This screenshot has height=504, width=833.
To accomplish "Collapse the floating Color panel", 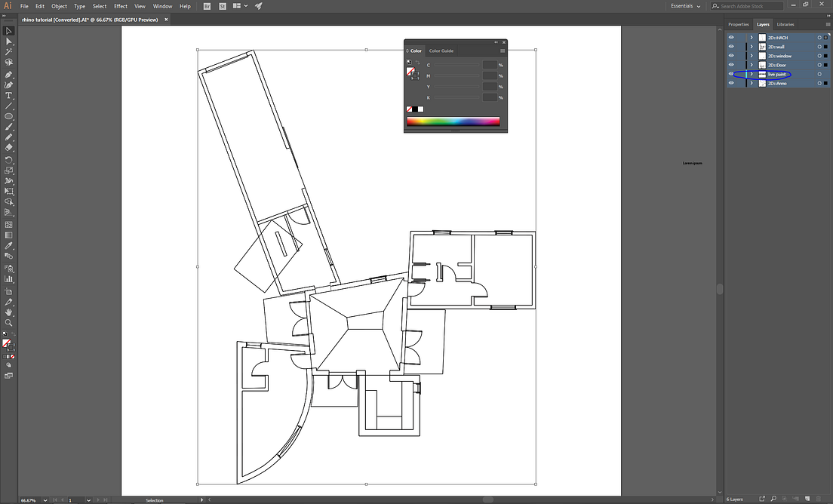I will pos(496,42).
